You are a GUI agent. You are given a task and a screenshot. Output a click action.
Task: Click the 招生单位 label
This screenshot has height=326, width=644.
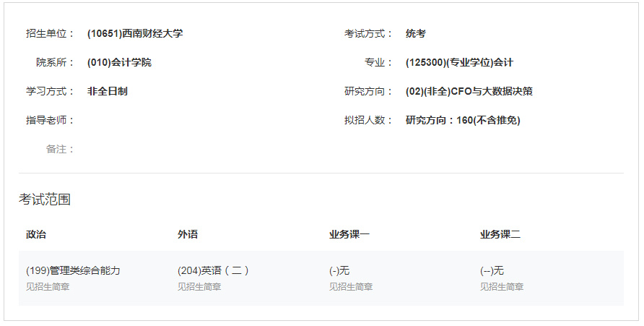50,34
